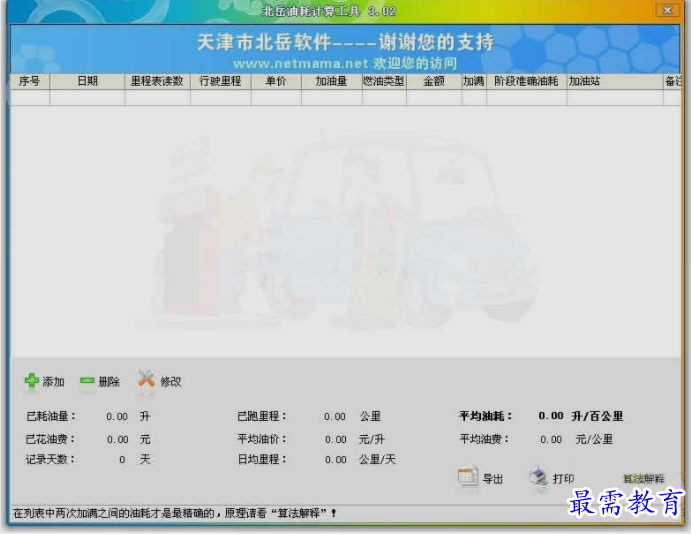Click the 天津市北岳软件 banner title
The width and height of the screenshot is (691, 534).
(x=264, y=42)
